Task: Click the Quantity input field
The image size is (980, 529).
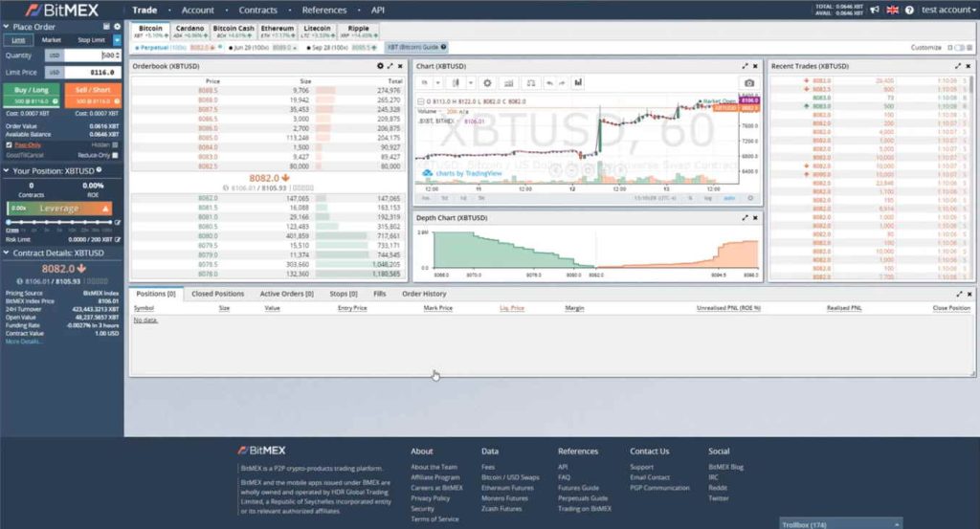Action: 93,55
